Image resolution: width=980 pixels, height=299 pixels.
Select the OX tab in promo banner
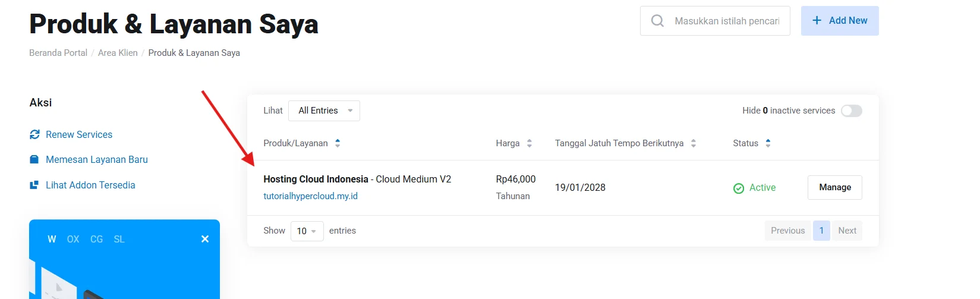[x=73, y=239]
